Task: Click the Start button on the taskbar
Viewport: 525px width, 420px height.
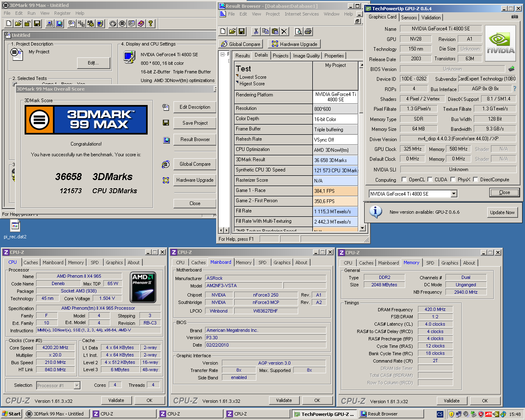Action: pos(11,414)
